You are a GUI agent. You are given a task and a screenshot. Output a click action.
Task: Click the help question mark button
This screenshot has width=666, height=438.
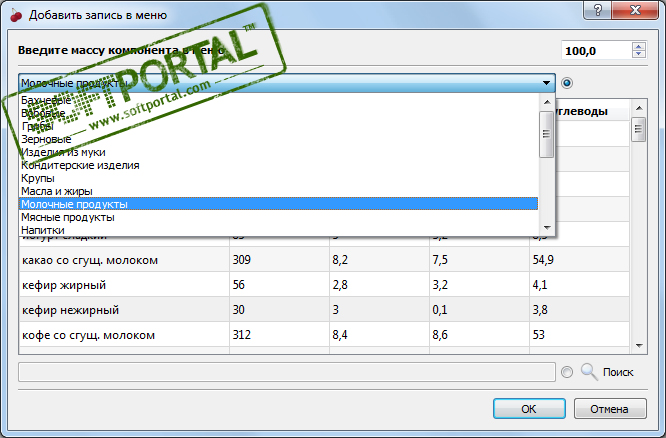tap(597, 12)
